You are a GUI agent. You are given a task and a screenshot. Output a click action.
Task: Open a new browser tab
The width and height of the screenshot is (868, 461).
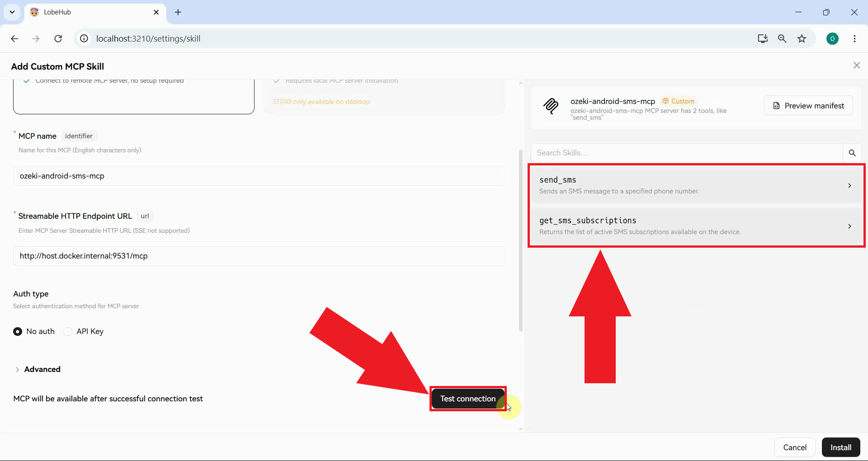[x=178, y=12]
